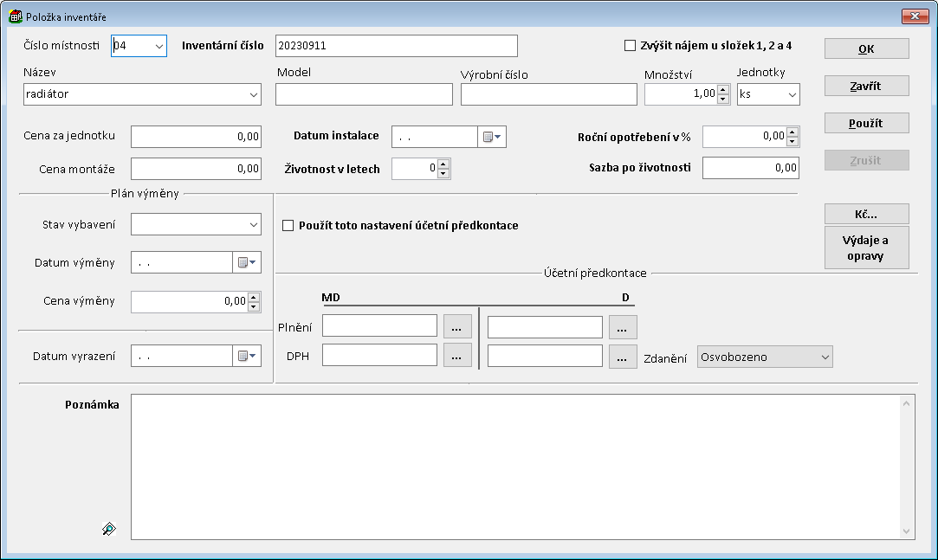Browse D account for Plnění
938x560 pixels.
622,326
